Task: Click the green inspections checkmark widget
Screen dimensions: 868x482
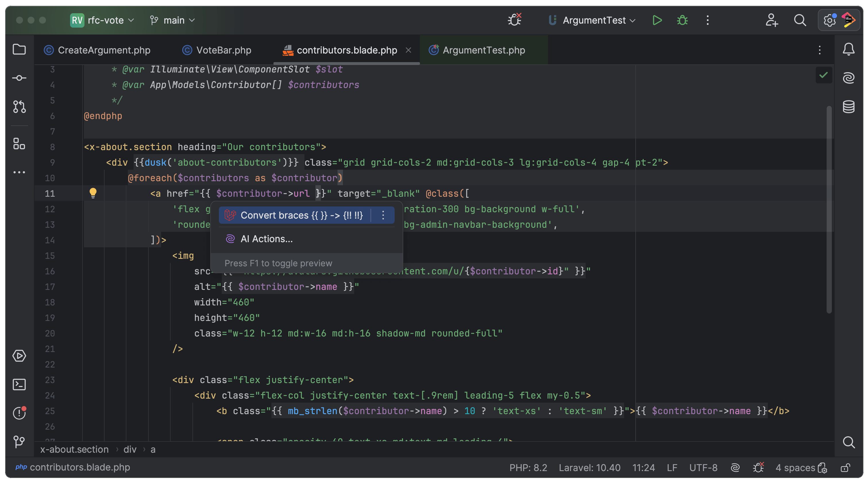Action: point(823,75)
